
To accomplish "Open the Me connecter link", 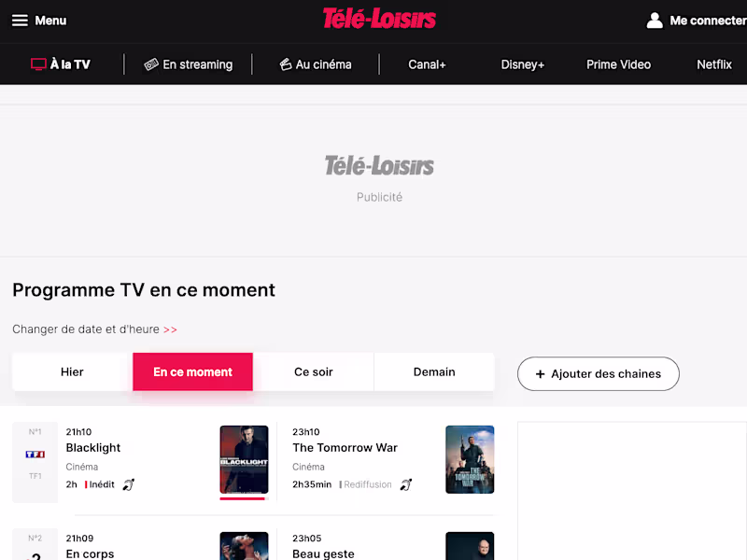I will (x=708, y=21).
